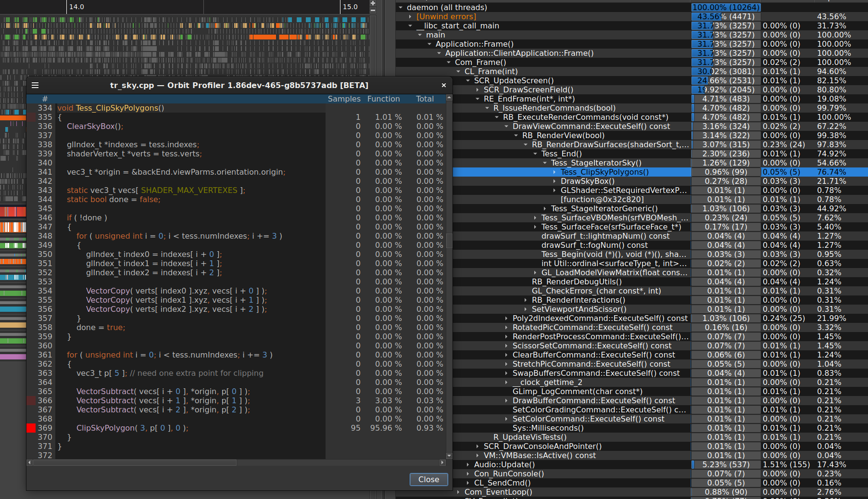
Task: Click the plus stepper beside the timeline ruler
Action: [372, 3]
